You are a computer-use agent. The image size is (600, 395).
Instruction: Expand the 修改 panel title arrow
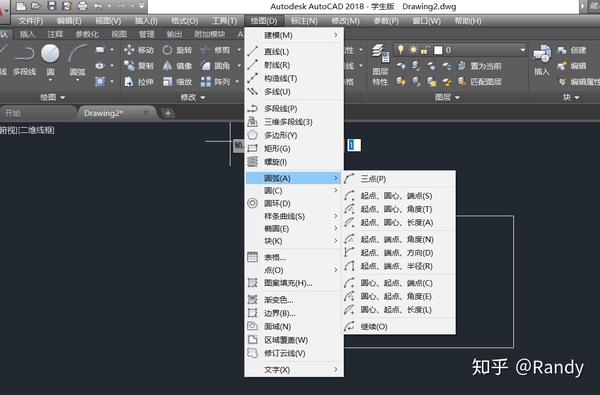(202, 98)
